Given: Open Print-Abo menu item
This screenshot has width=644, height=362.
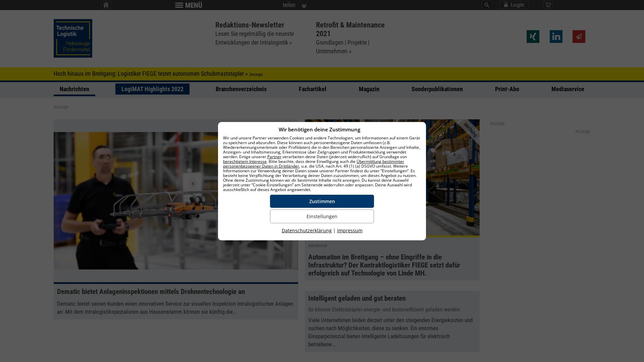Looking at the screenshot, I should [507, 89].
